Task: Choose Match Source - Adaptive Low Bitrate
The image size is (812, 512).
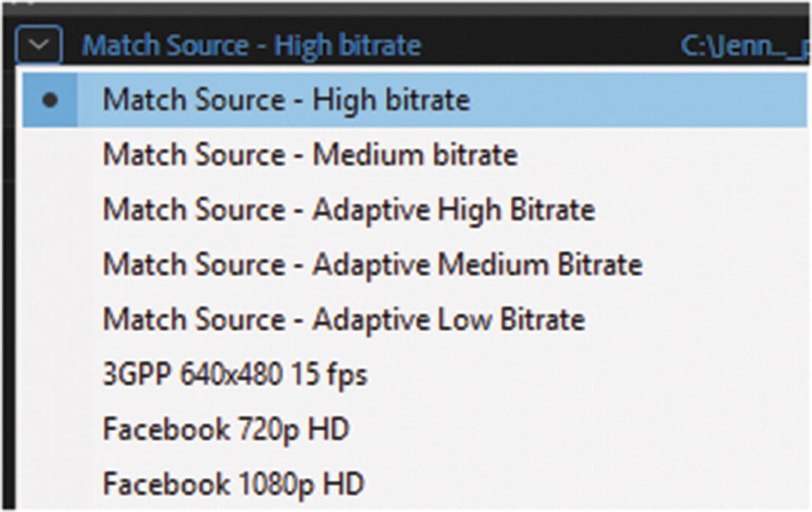Action: (x=343, y=319)
